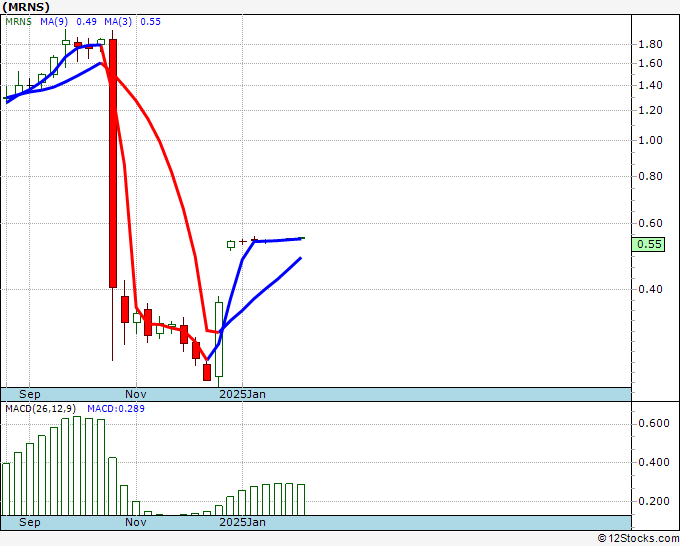Click the 0.40 price axis label
The image size is (680, 546).
pyautogui.click(x=650, y=289)
